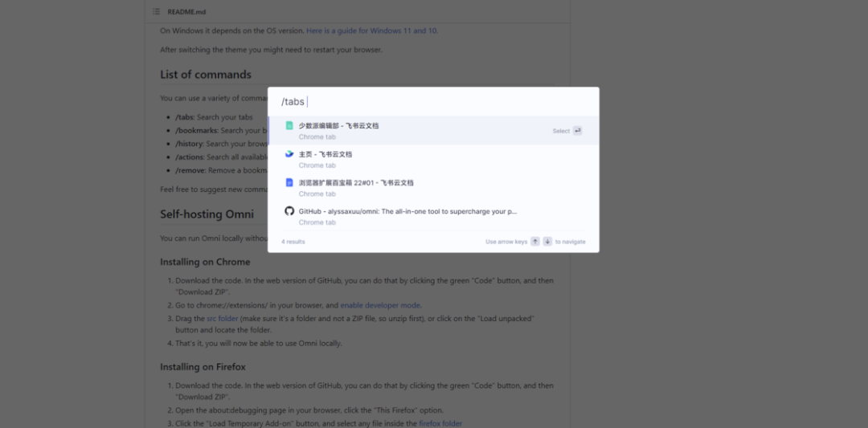
Task: Click the /remove command list item
Action: pyautogui.click(x=222, y=170)
